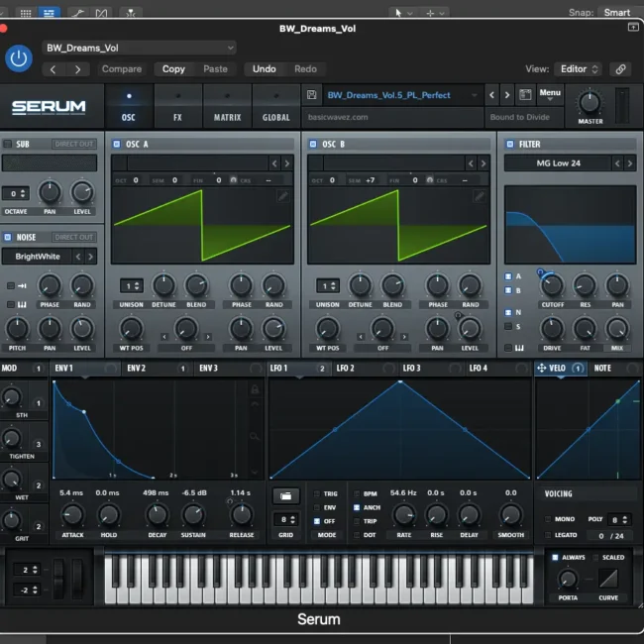Select the next filter type arrow
Screen dimensions: 644x644
click(629, 163)
